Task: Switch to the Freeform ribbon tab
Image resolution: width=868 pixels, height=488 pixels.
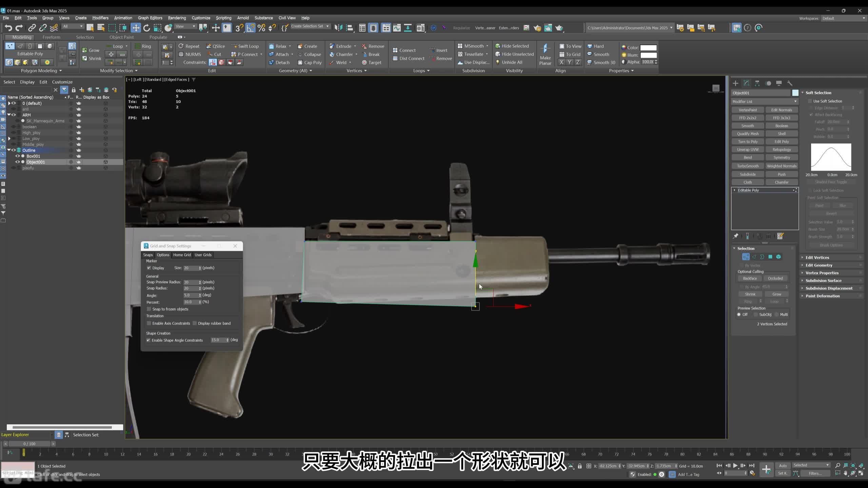Action: point(51,37)
